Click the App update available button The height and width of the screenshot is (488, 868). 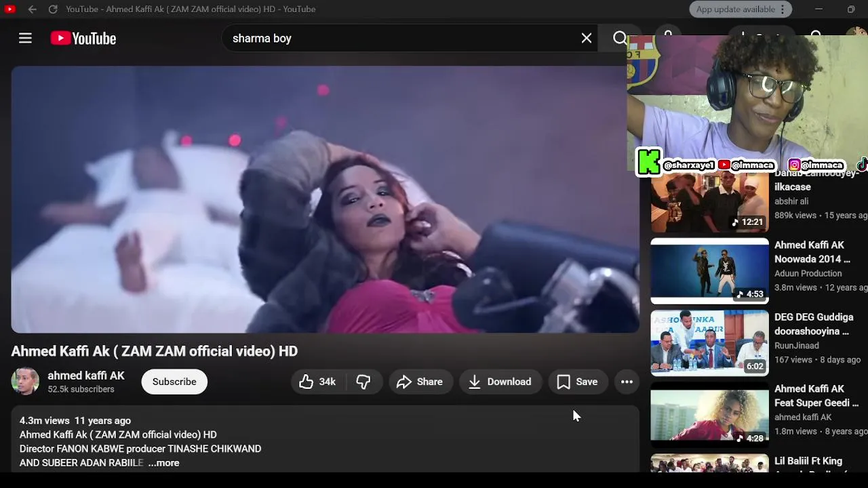tap(735, 9)
